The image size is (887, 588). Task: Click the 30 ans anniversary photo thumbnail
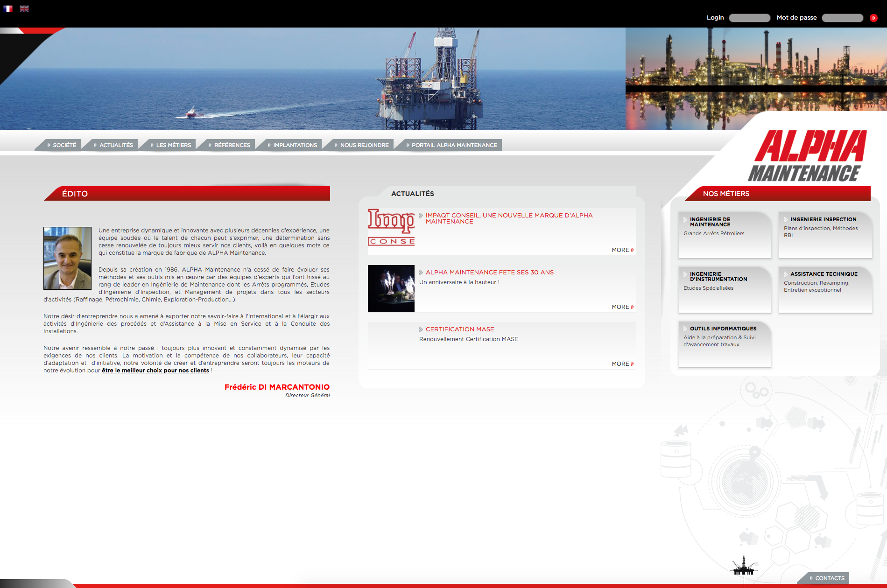[391, 288]
